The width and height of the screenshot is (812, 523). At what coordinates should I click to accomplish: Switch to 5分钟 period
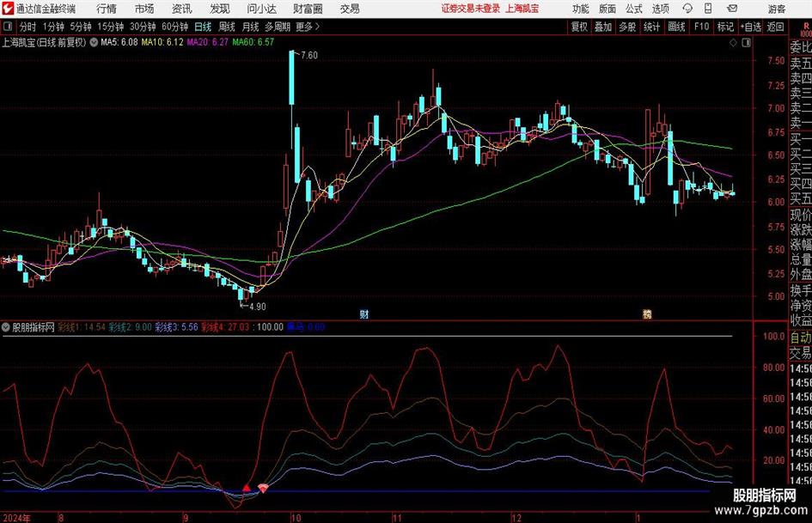coord(80,27)
